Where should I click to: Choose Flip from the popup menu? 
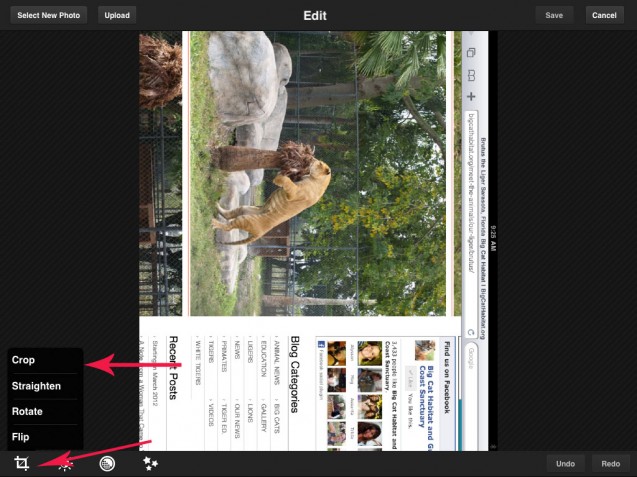pos(45,437)
